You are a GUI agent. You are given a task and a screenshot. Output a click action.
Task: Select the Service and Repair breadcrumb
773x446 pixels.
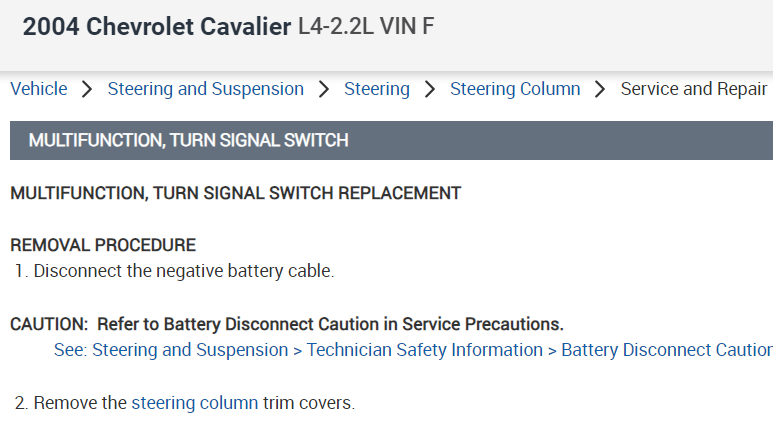694,89
